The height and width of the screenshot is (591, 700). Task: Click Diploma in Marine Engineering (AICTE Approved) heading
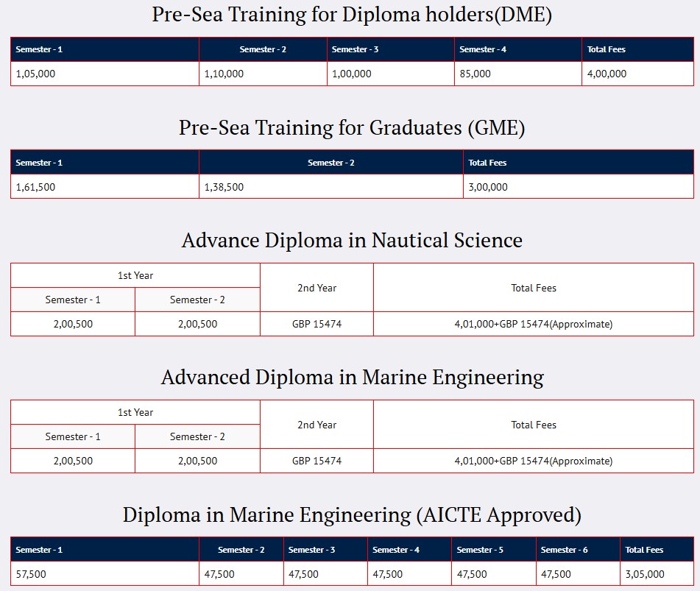click(352, 514)
